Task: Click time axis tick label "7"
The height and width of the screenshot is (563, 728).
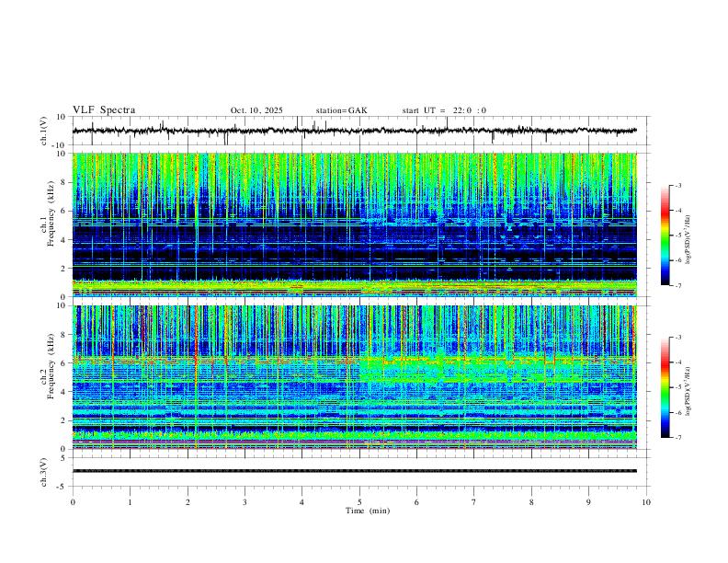Action: [x=474, y=502]
